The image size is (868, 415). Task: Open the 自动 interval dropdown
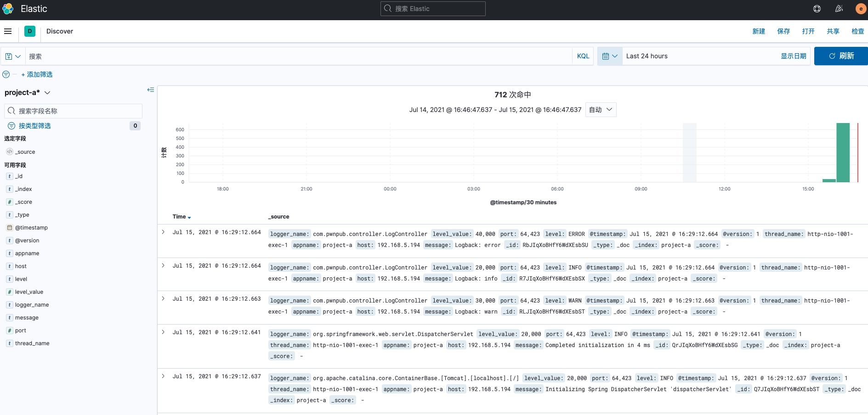click(601, 110)
